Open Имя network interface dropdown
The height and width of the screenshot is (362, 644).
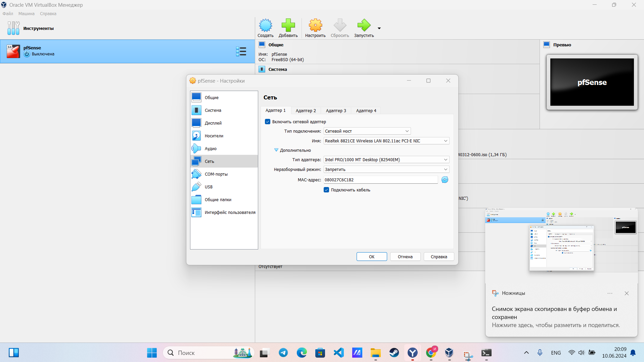pos(386,141)
